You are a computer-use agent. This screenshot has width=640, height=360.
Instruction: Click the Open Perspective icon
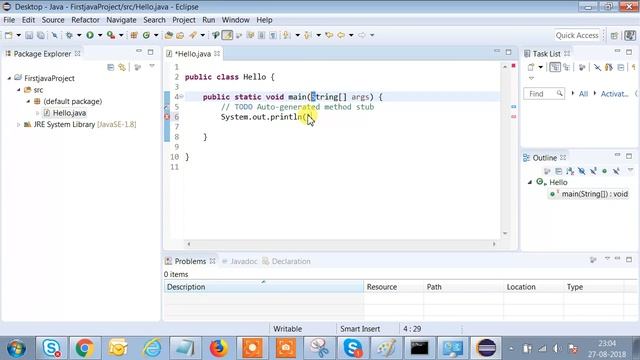coord(614,36)
